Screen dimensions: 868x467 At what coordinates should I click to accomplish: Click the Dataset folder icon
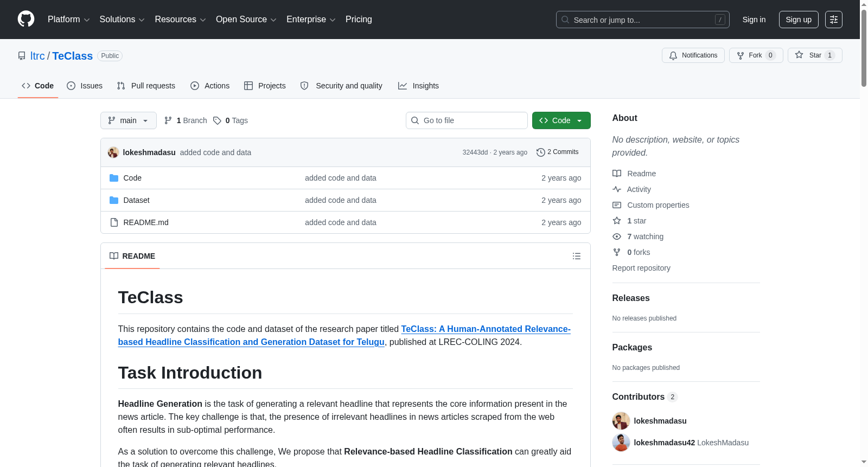click(x=114, y=200)
